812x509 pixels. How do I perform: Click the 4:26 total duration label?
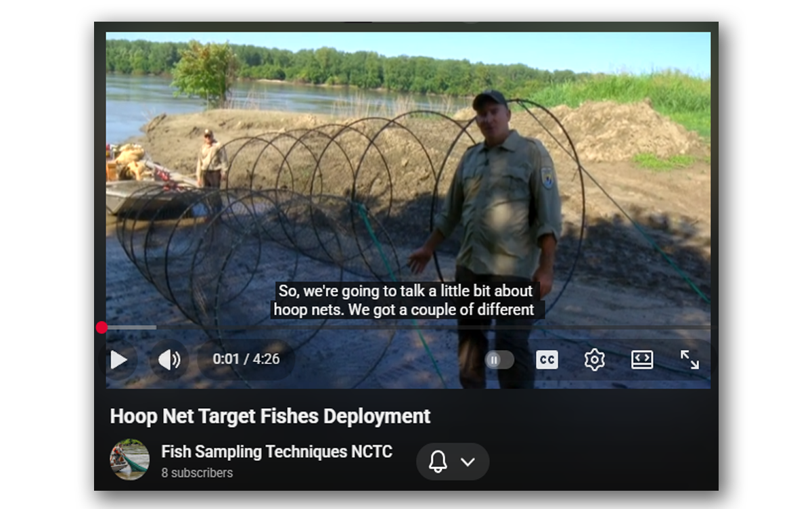click(267, 359)
